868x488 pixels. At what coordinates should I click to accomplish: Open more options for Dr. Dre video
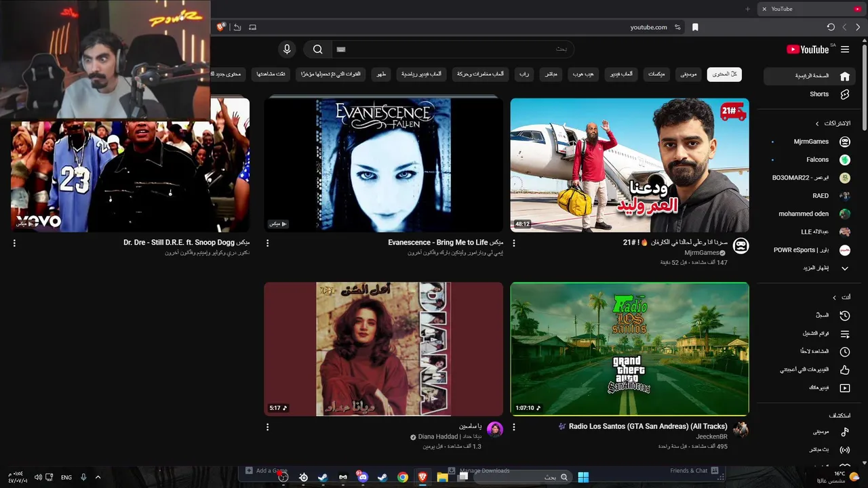click(x=14, y=243)
